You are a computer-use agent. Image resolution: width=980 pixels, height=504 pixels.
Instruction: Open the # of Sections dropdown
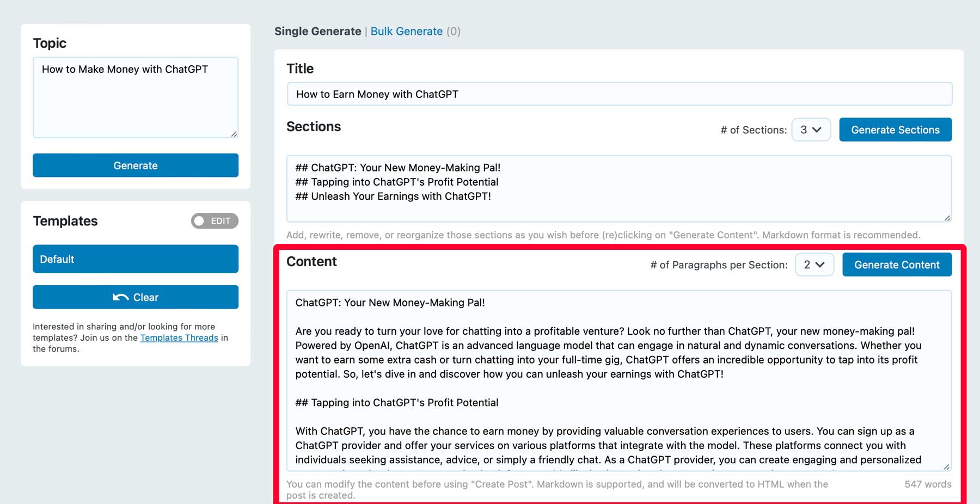coord(811,130)
